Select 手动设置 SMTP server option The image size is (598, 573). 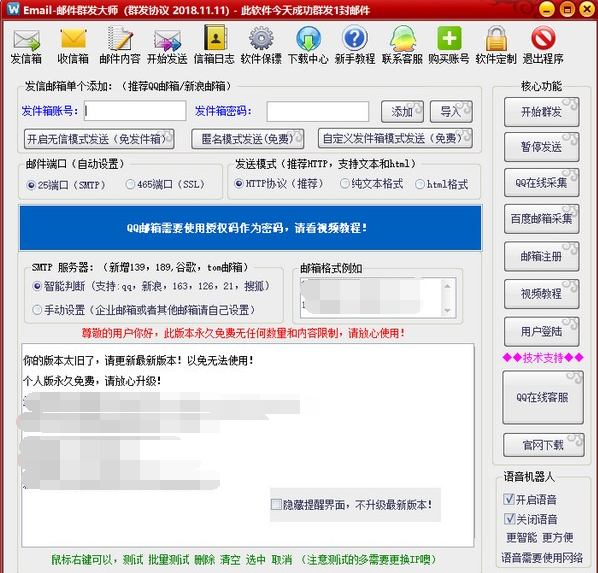(x=37, y=310)
